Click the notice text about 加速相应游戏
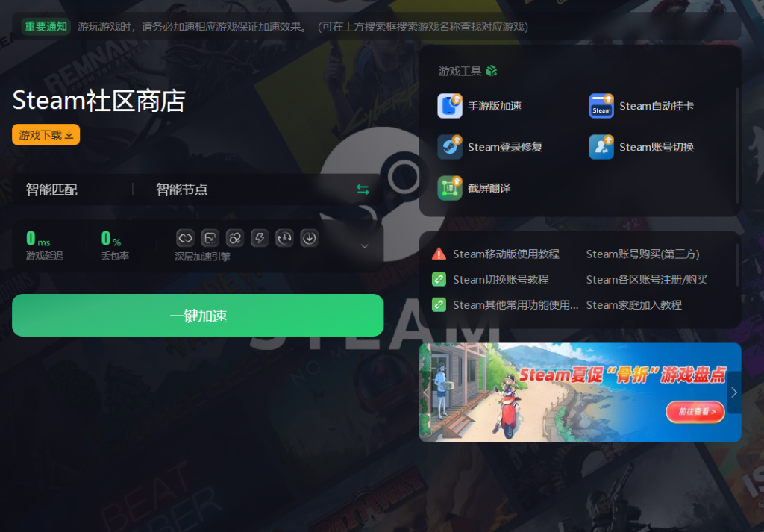This screenshot has width=764, height=532. 303,26
